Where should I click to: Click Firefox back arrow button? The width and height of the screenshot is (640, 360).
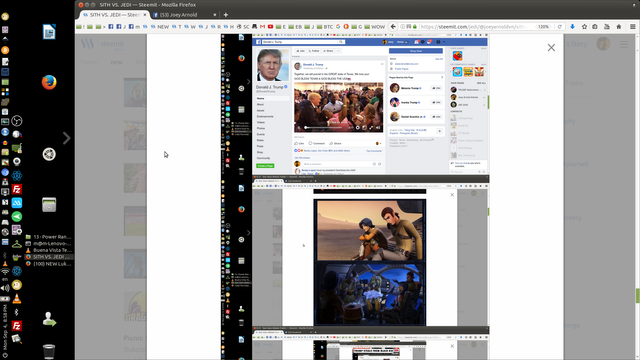point(393,27)
